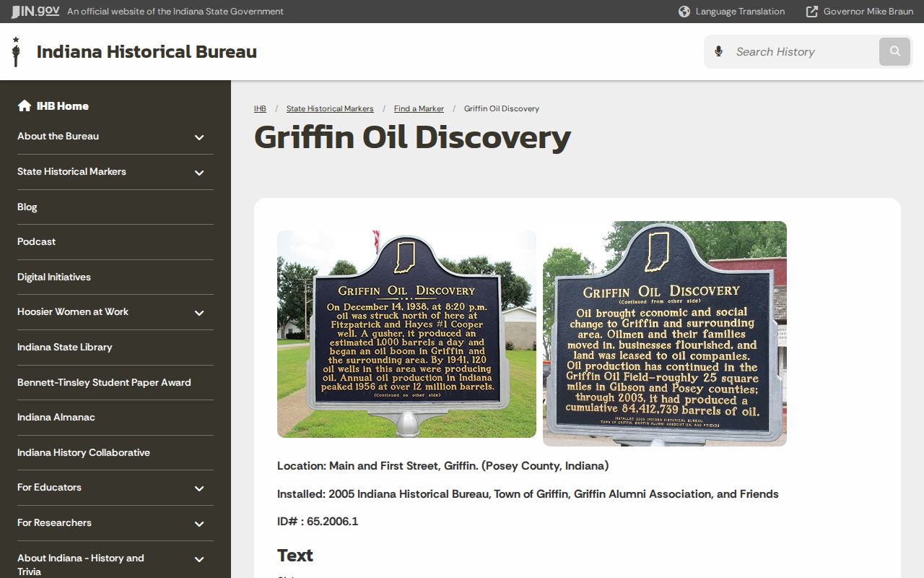The image size is (924, 578).
Task: Click the home icon next to IHB Home
Action: [25, 105]
